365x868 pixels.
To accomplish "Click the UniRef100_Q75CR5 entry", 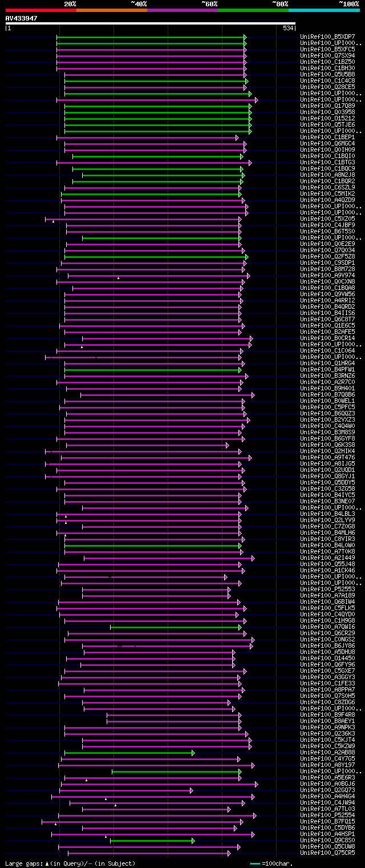I will (x=327, y=853).
